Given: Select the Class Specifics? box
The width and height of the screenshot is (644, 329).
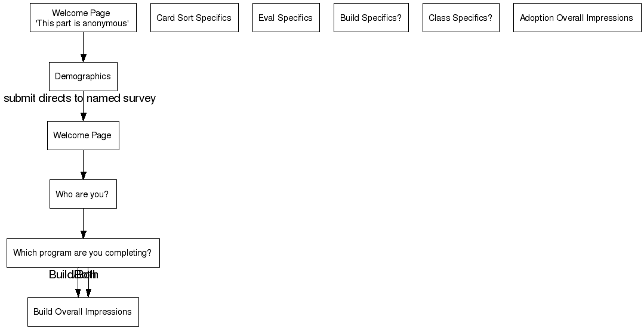Looking at the screenshot, I should [x=460, y=18].
